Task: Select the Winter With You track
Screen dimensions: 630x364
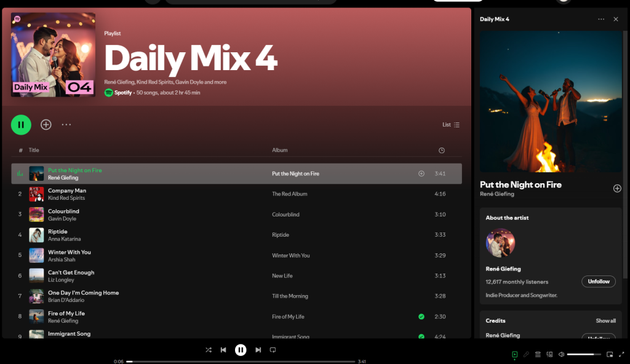Action: click(236, 256)
